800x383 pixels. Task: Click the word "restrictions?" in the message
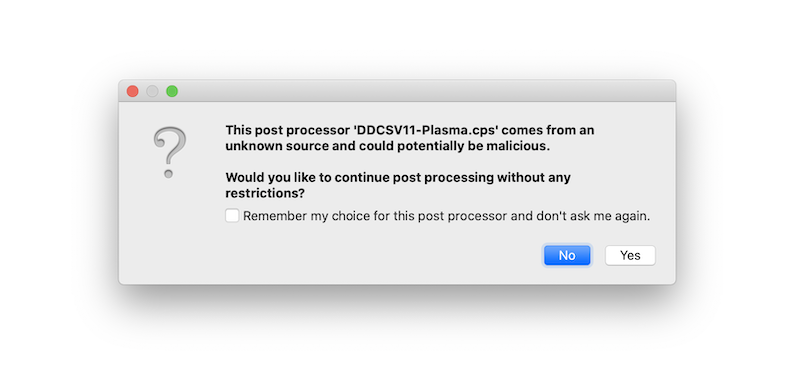coord(265,193)
